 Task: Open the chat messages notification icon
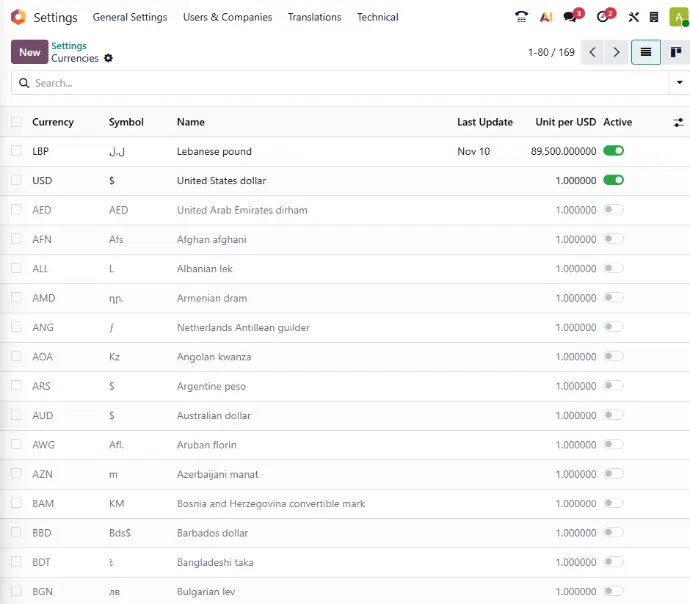pyautogui.click(x=571, y=17)
